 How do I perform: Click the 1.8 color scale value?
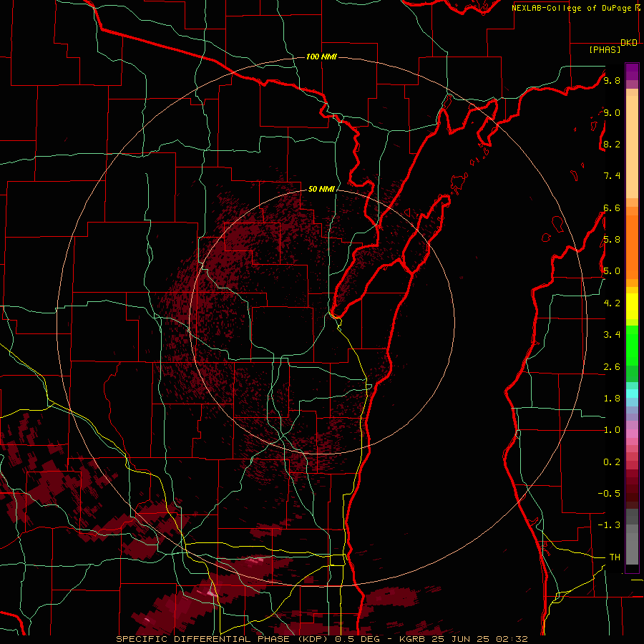tap(612, 399)
